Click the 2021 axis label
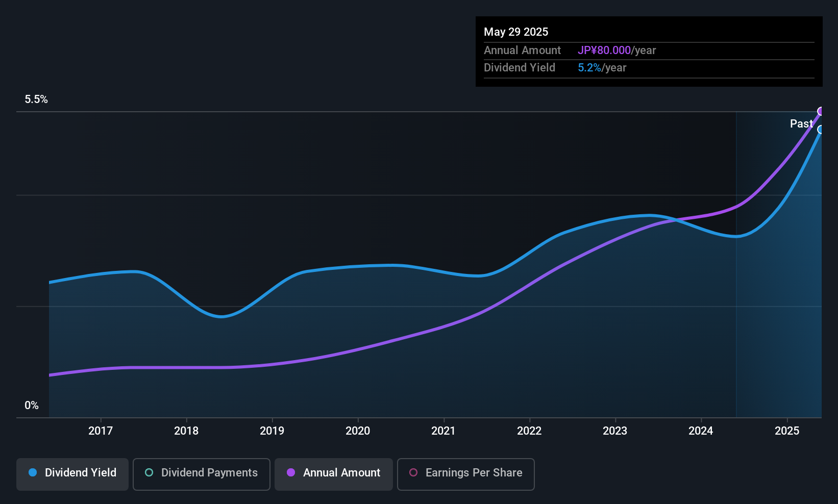This screenshot has height=504, width=838. [443, 431]
